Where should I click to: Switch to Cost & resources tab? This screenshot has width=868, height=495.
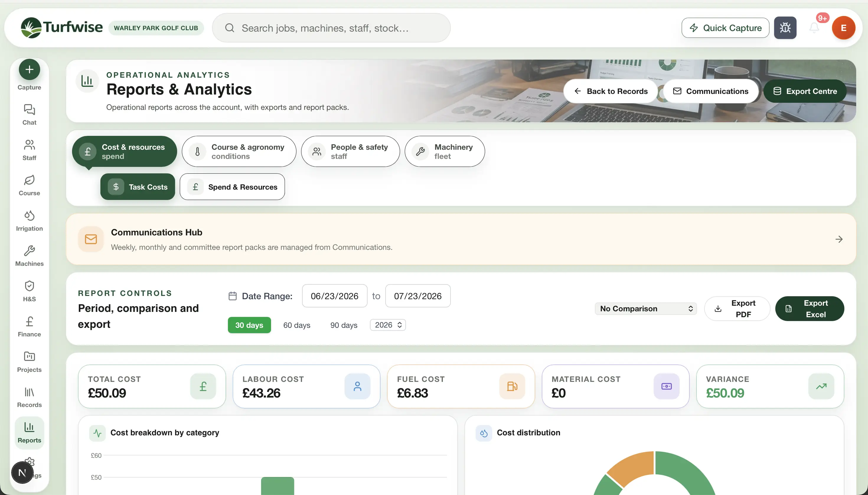pos(124,151)
